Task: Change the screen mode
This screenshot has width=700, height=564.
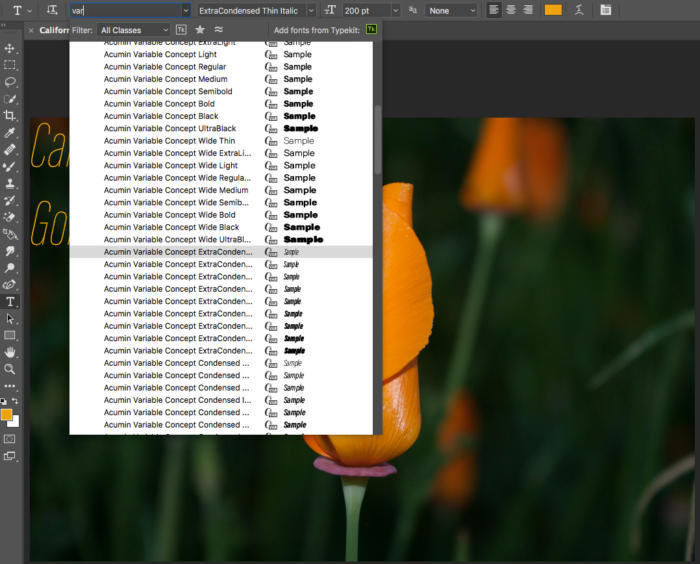Action: click(9, 456)
